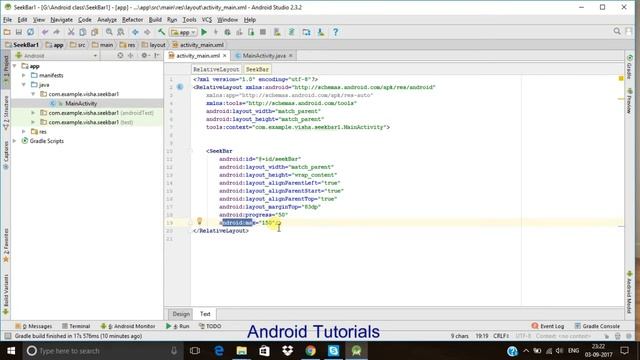The height and width of the screenshot is (360, 640).
Task: Click the Find magnifier icon
Action: coord(109,32)
